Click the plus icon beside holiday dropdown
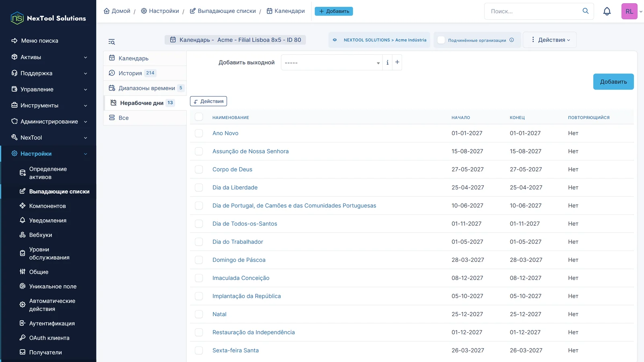The height and width of the screenshot is (362, 644). (x=397, y=62)
